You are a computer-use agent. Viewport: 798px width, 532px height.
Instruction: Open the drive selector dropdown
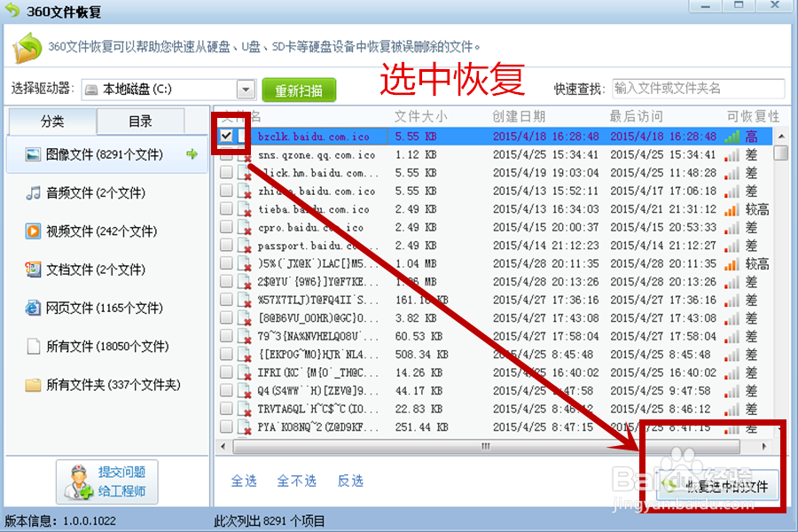coord(245,89)
